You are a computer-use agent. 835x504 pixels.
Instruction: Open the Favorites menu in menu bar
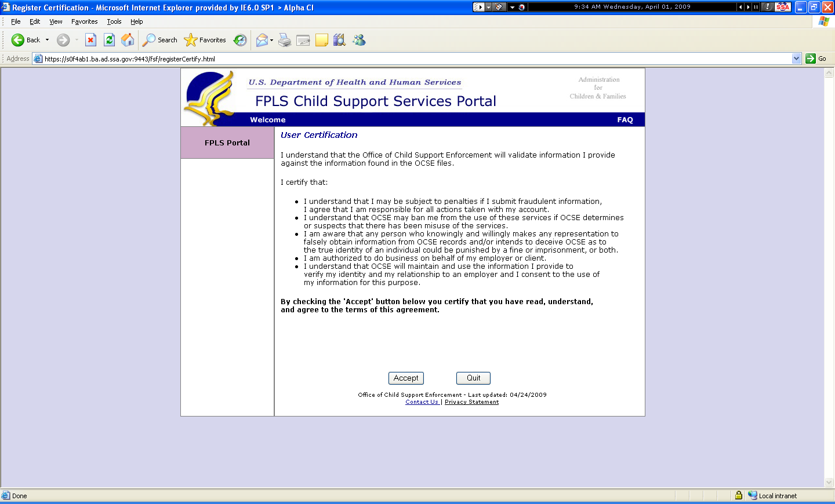coord(85,21)
